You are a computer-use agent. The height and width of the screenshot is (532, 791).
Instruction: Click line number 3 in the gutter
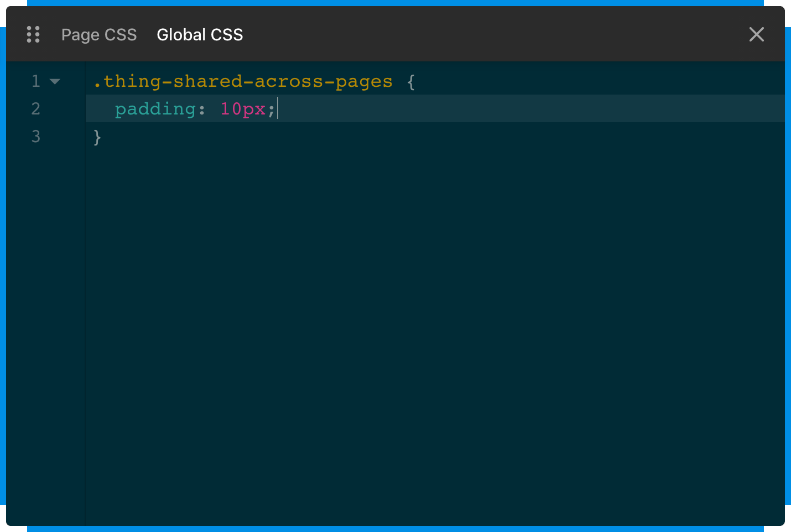(x=35, y=137)
